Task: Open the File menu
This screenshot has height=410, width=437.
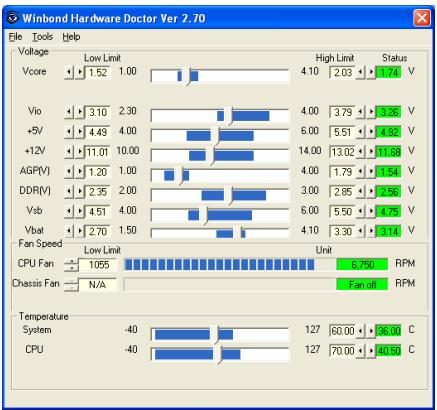Action: click(x=15, y=37)
